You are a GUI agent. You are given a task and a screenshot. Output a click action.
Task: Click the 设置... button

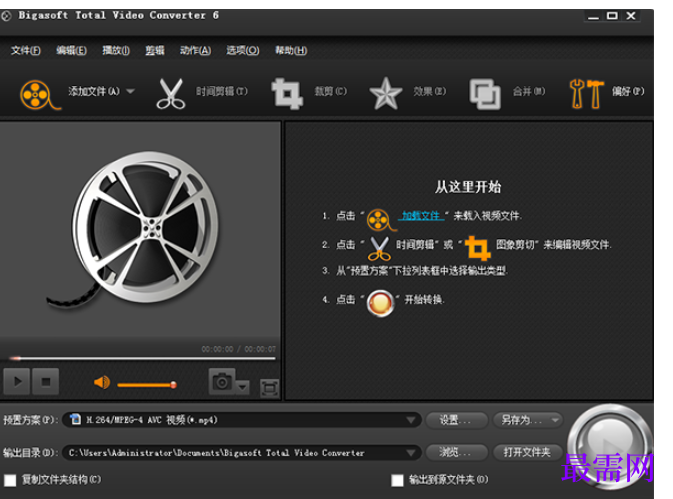click(456, 420)
